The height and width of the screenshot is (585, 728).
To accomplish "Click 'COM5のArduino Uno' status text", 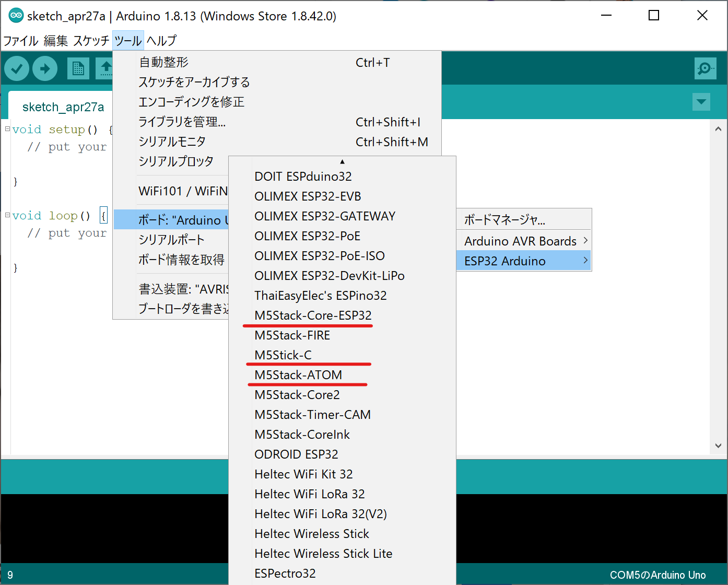I will point(657,575).
